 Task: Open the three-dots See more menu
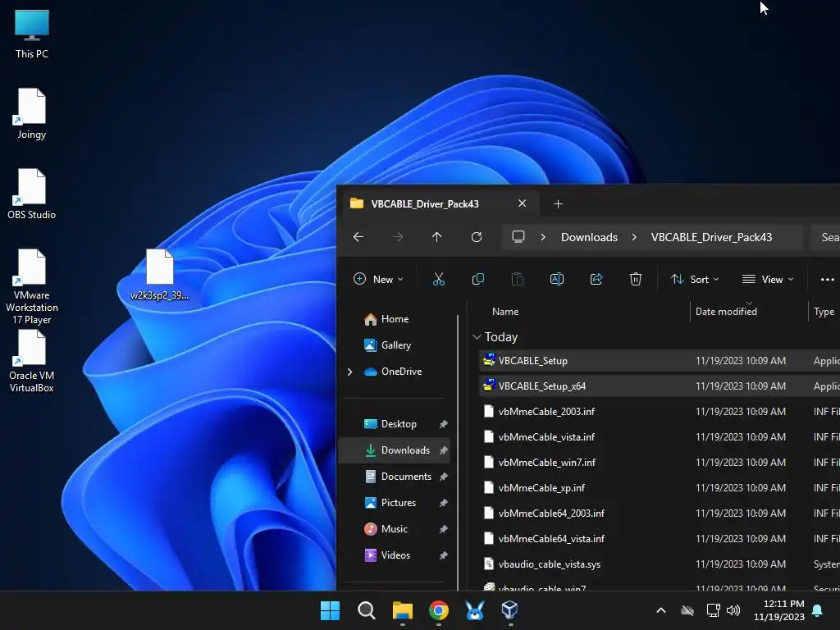[827, 279]
